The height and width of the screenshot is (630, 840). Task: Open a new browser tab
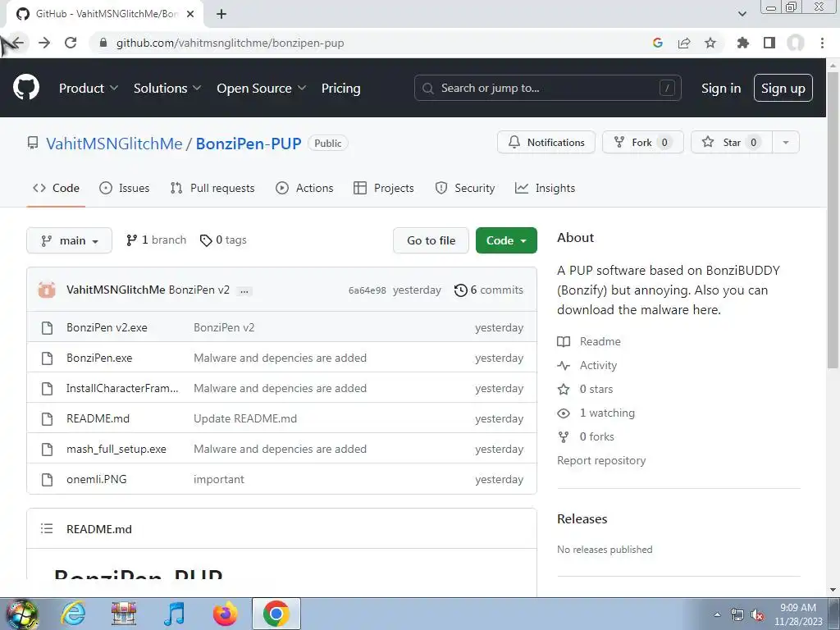tap(221, 14)
